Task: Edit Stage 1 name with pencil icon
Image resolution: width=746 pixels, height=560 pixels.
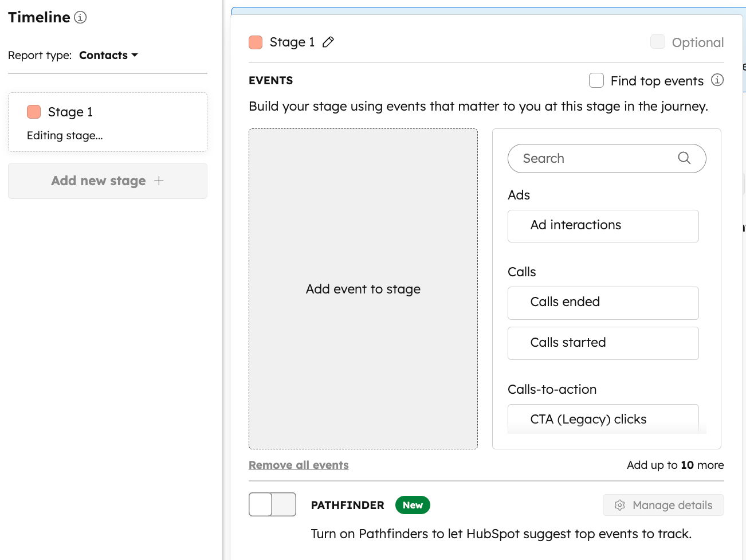Action: [x=328, y=42]
